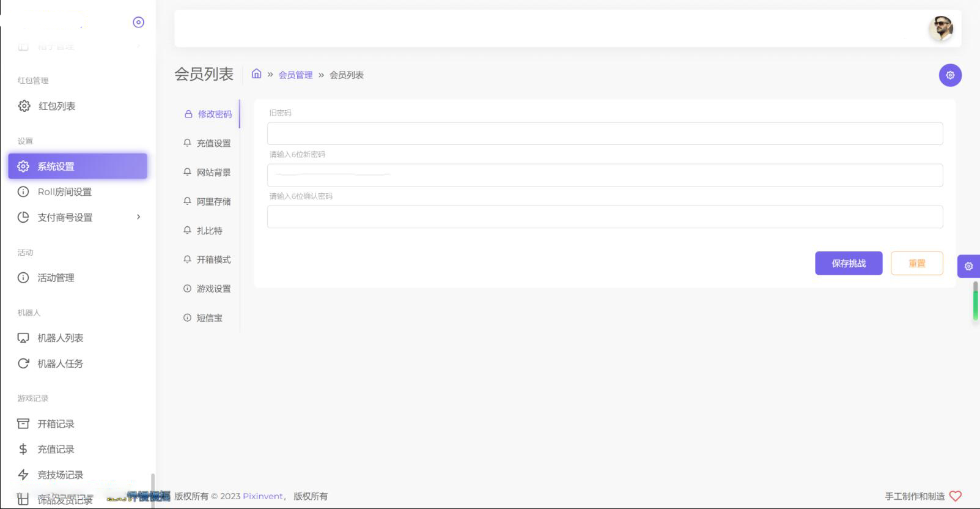Click the lightning icon beside 竞技场记录
This screenshot has width=980, height=509.
(23, 475)
